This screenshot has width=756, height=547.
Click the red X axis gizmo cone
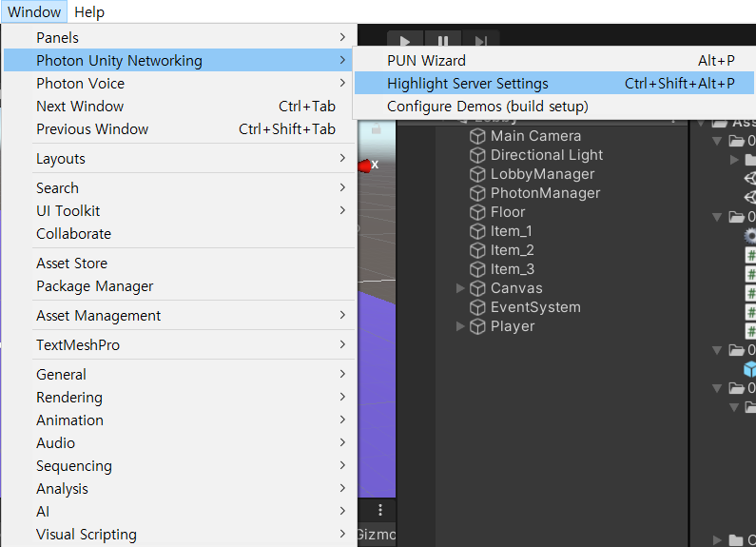click(x=364, y=166)
